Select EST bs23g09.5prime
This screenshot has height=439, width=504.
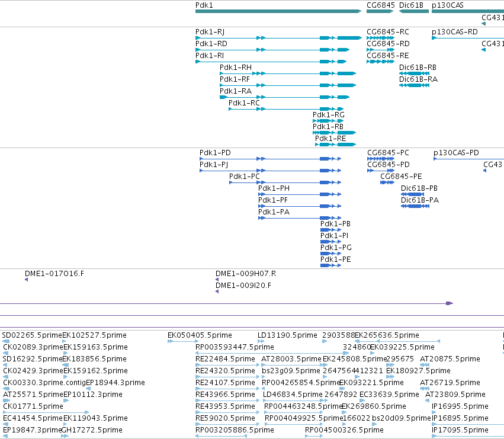pyautogui.click(x=291, y=371)
